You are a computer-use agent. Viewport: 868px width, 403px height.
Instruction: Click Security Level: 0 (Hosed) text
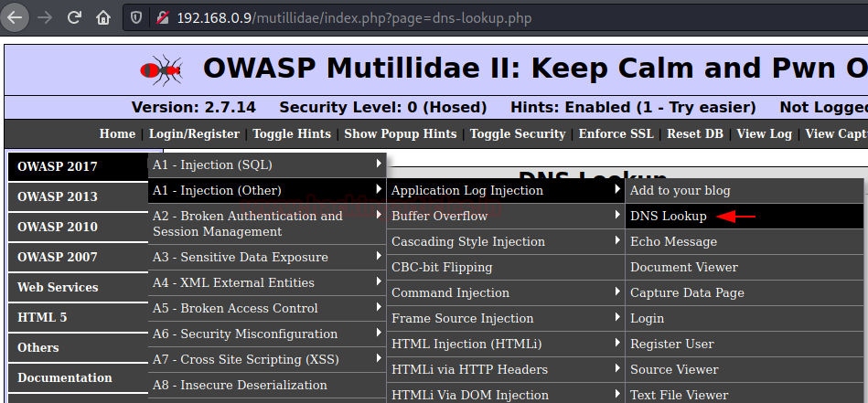coord(383,107)
